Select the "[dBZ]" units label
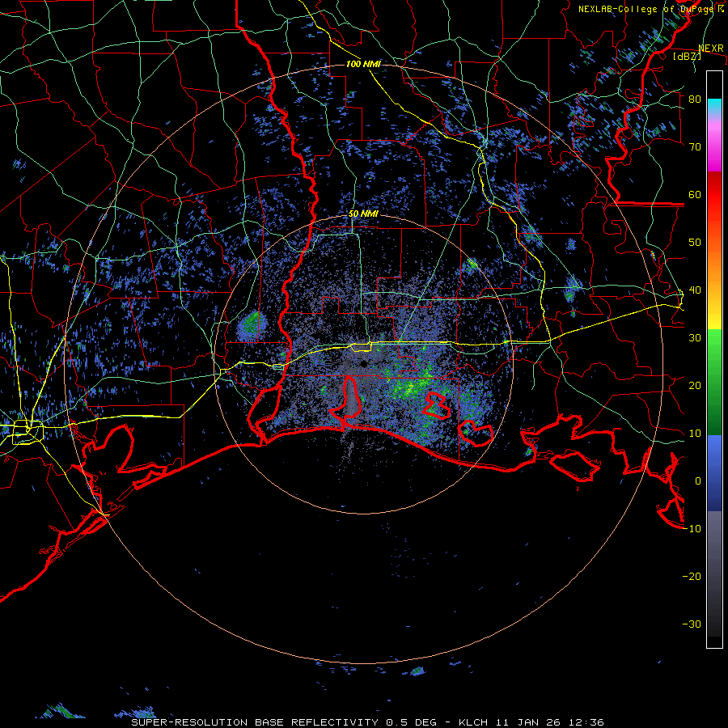The image size is (728, 728). click(687, 56)
